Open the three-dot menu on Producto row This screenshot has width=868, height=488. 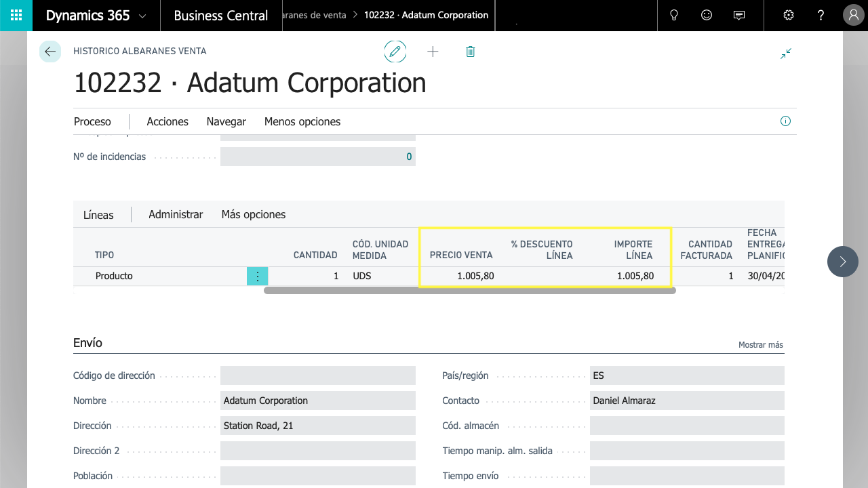click(258, 276)
